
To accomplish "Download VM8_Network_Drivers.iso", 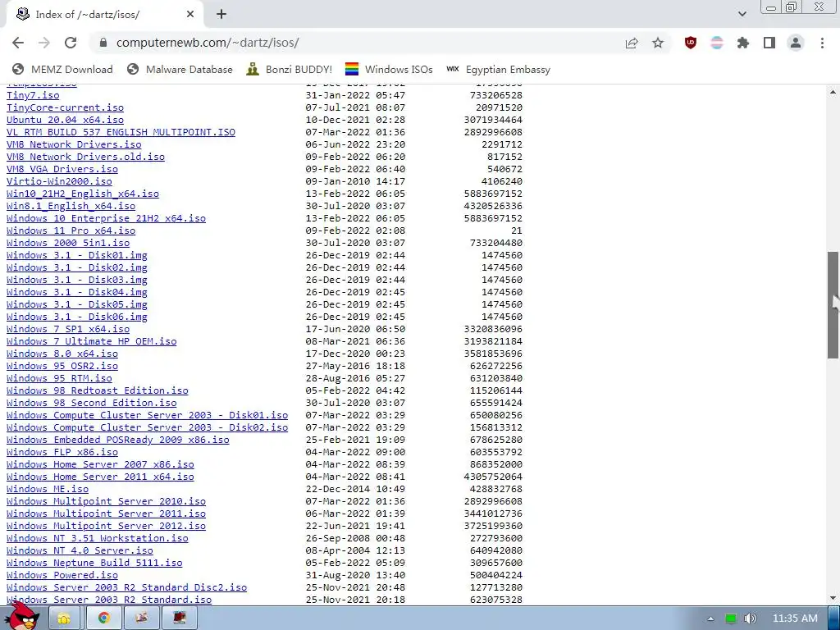I will pos(74,144).
